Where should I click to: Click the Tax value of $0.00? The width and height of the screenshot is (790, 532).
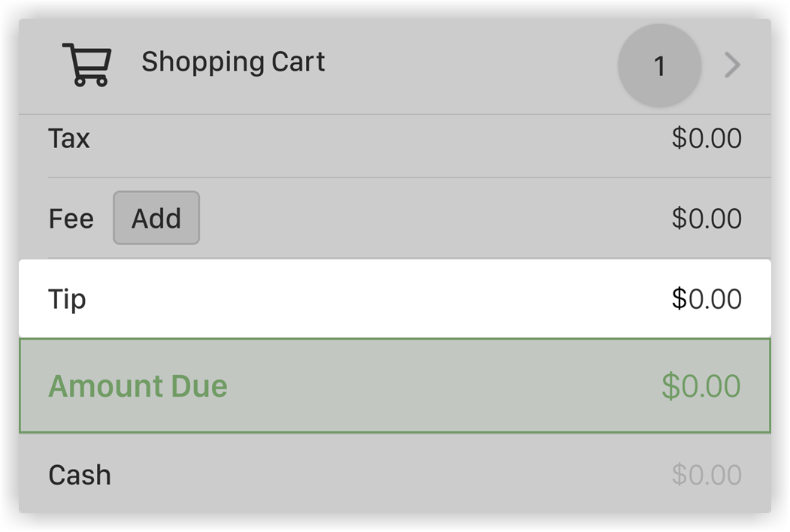(x=707, y=138)
